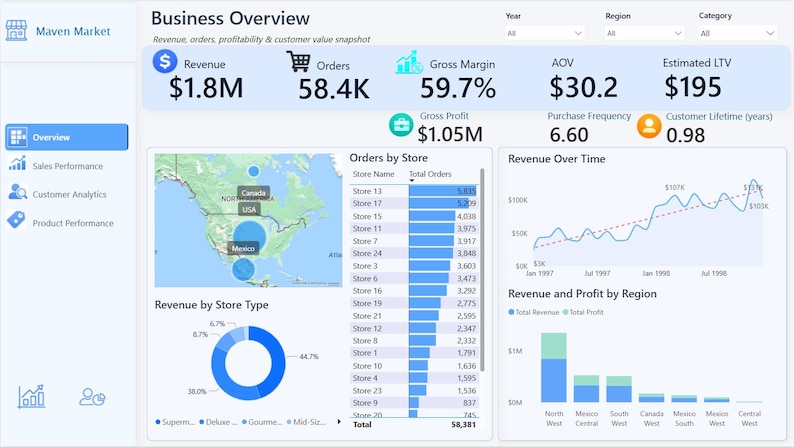Click the Maven Market store logo icon
This screenshot has height=447, width=794.
(16, 30)
